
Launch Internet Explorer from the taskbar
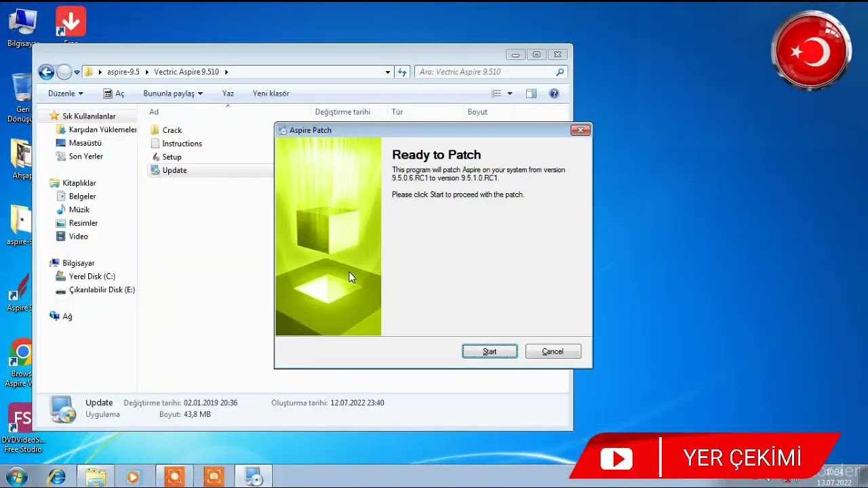(56, 476)
